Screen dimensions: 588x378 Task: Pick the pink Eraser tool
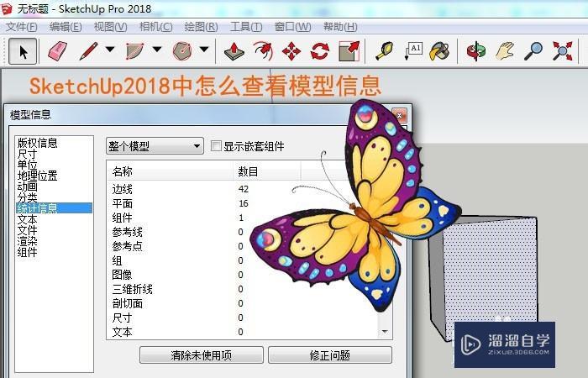(x=57, y=51)
